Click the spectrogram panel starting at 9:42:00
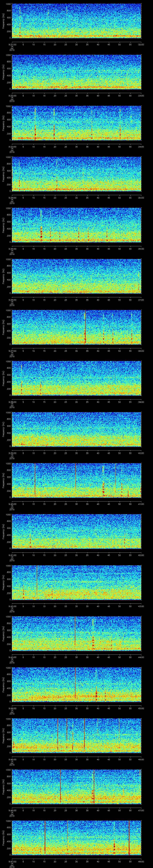Screen dimensions: 153x868 [x=76, y=582]
